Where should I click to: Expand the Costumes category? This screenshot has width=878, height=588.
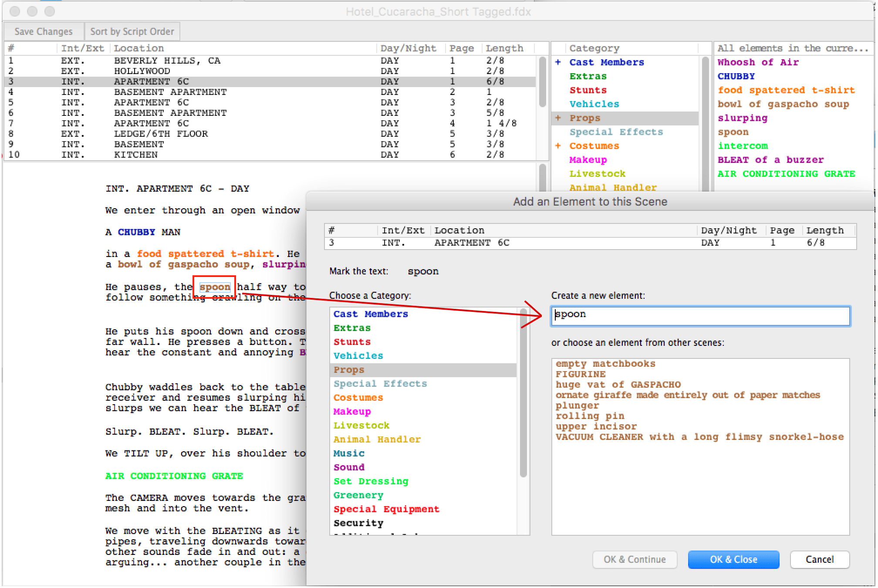[559, 145]
